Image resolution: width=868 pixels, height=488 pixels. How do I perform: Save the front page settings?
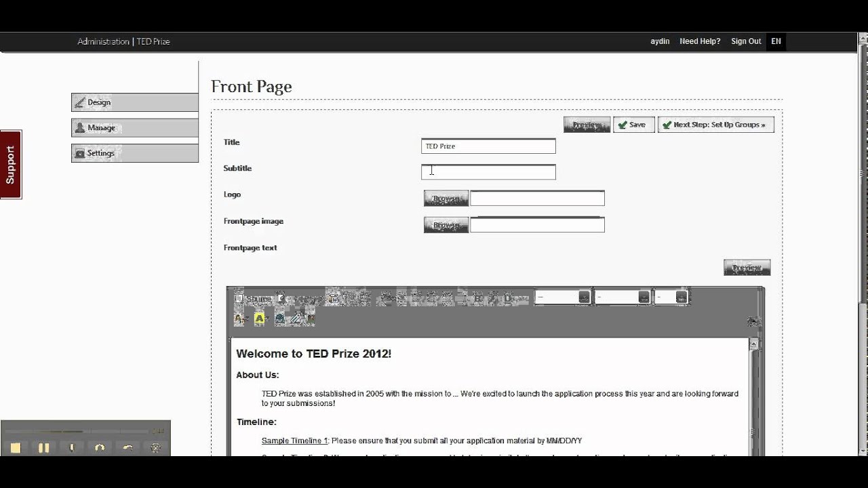click(x=634, y=125)
